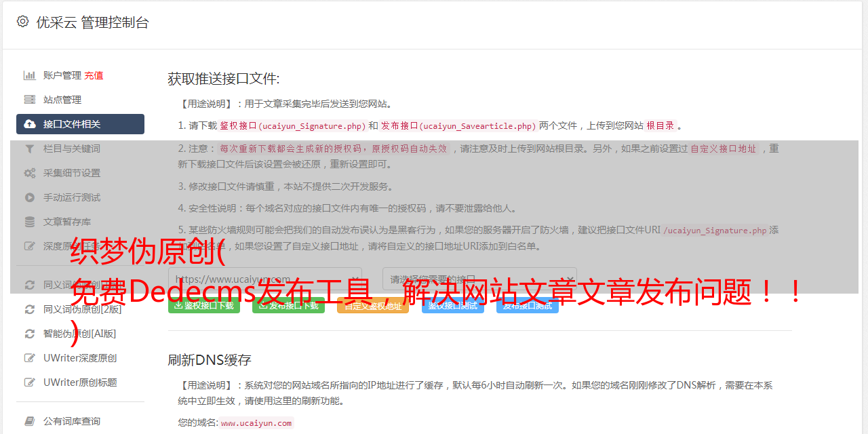Click the 优采云 管理控制台 title
Image resolution: width=868 pixels, height=434 pixels.
92,22
